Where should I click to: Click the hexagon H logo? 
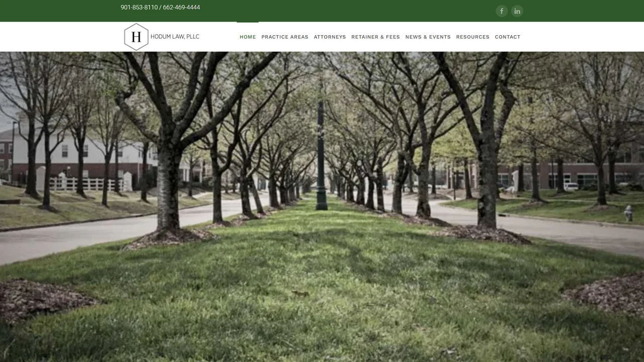136,37
